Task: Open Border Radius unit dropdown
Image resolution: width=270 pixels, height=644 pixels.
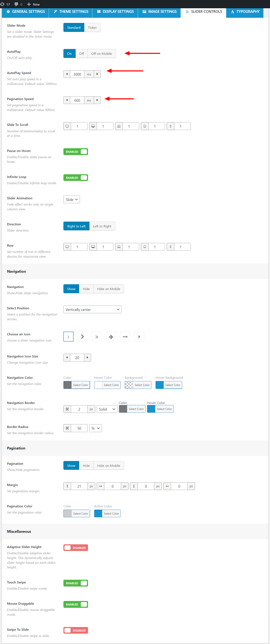Action: (x=95, y=428)
